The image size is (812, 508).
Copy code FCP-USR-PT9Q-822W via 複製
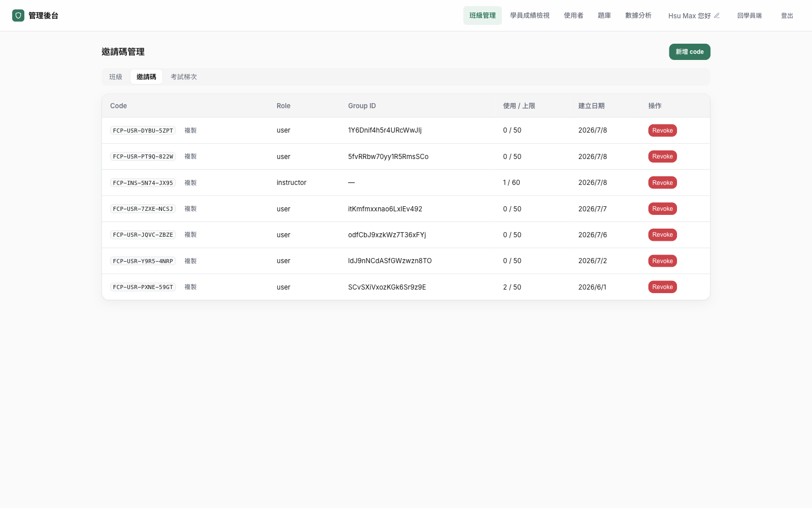point(190,156)
